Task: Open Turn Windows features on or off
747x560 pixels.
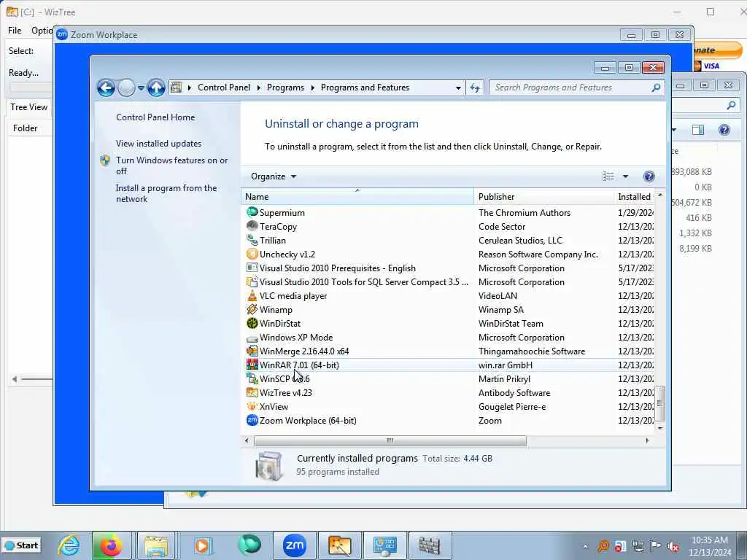Action: coord(172,166)
